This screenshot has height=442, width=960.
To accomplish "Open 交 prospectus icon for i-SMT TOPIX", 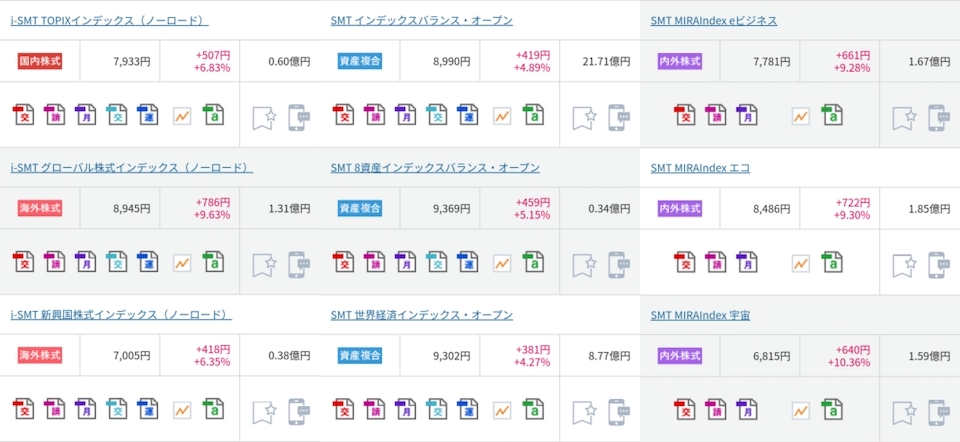I will click(23, 114).
